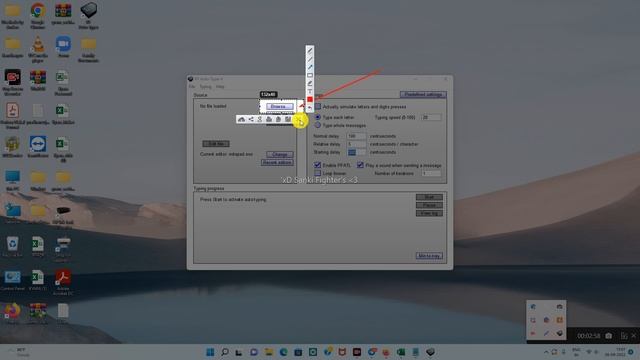Open the Zoom desktop shortcut

[63, 47]
